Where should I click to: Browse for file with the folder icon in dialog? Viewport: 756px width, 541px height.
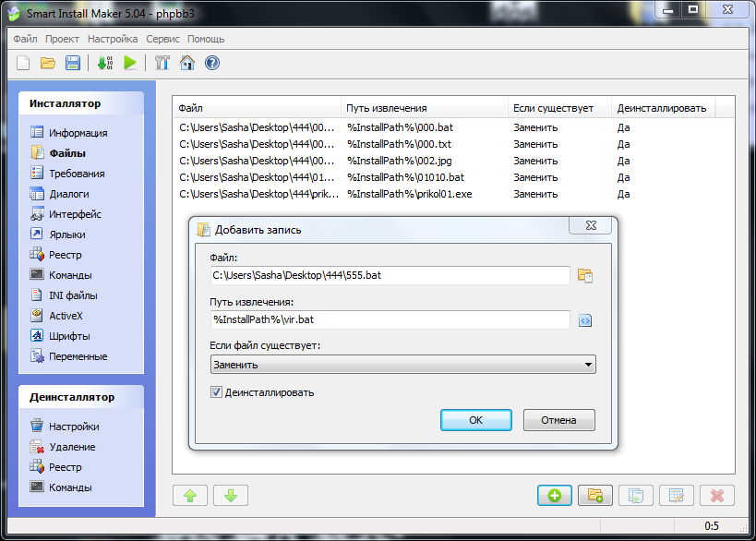585,276
